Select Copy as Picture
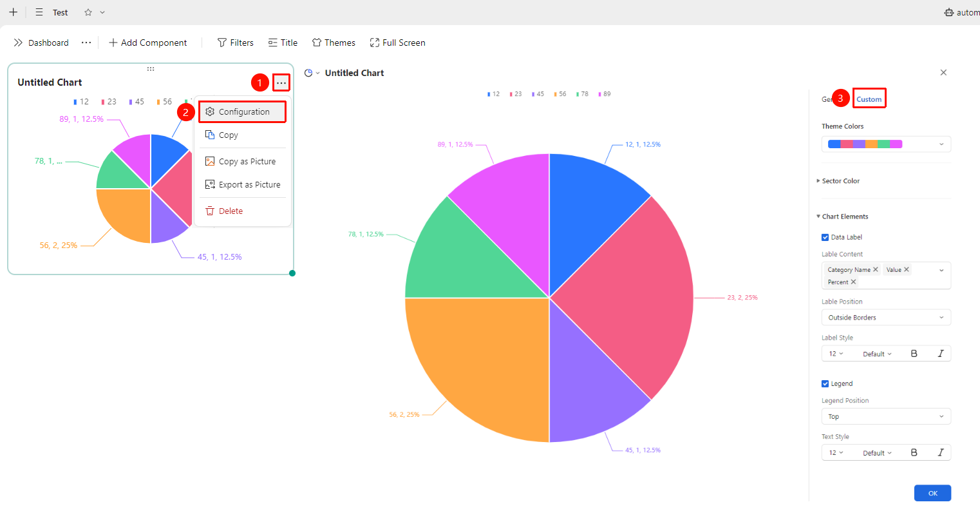 [242, 161]
